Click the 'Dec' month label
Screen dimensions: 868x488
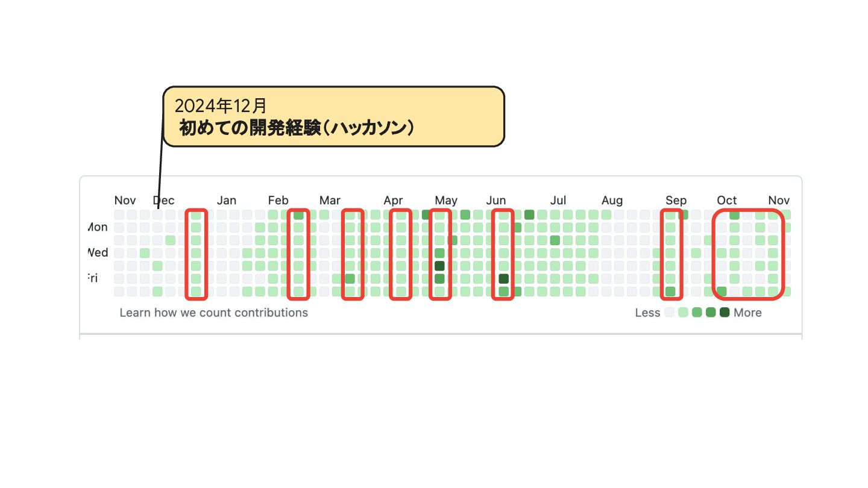[x=163, y=201]
